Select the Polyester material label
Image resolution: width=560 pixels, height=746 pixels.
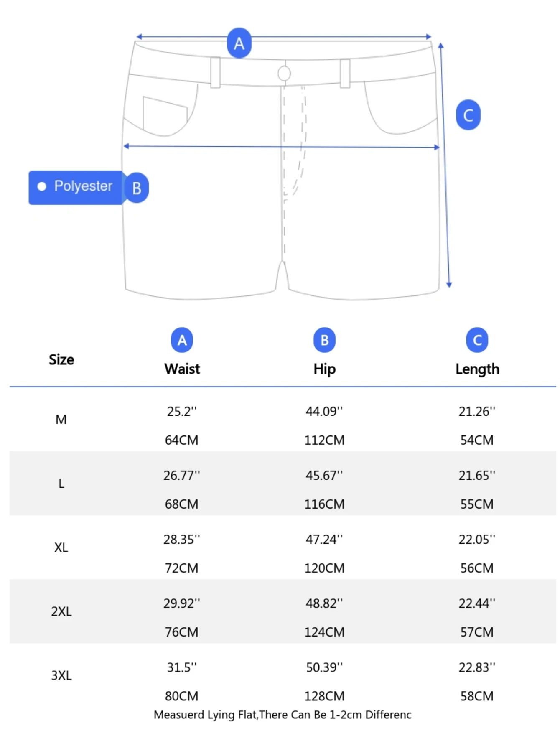click(x=83, y=186)
